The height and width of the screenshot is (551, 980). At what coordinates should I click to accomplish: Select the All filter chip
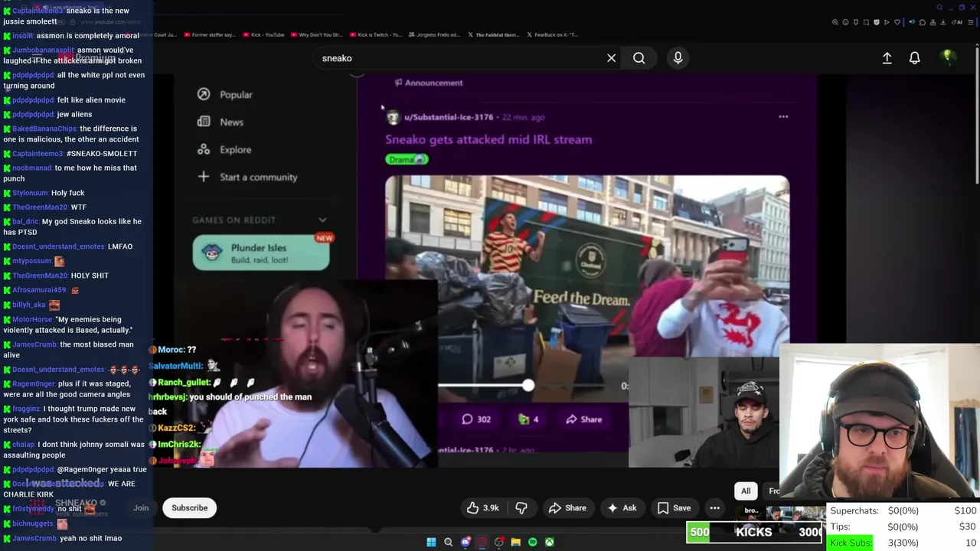tap(746, 491)
